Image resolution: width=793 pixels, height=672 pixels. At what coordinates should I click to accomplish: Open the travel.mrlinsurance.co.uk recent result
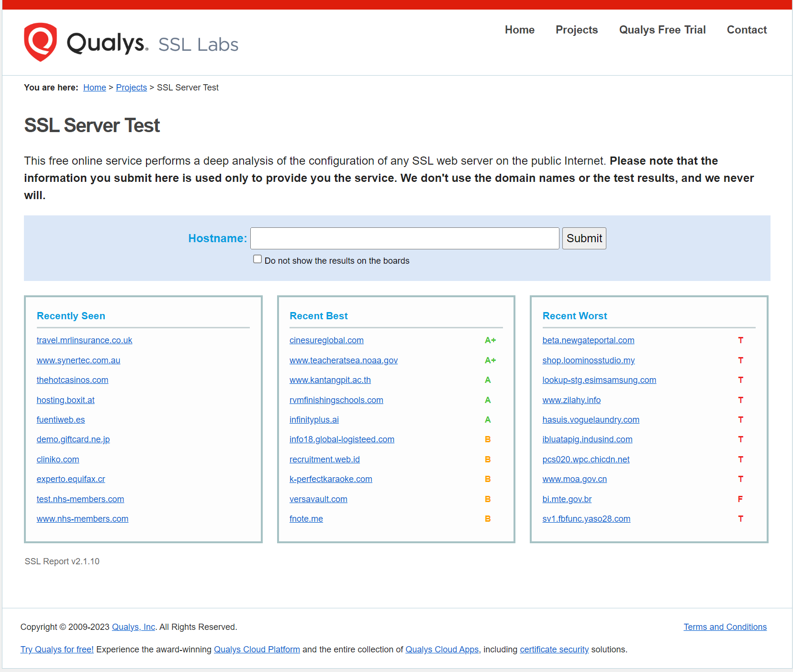tap(84, 340)
